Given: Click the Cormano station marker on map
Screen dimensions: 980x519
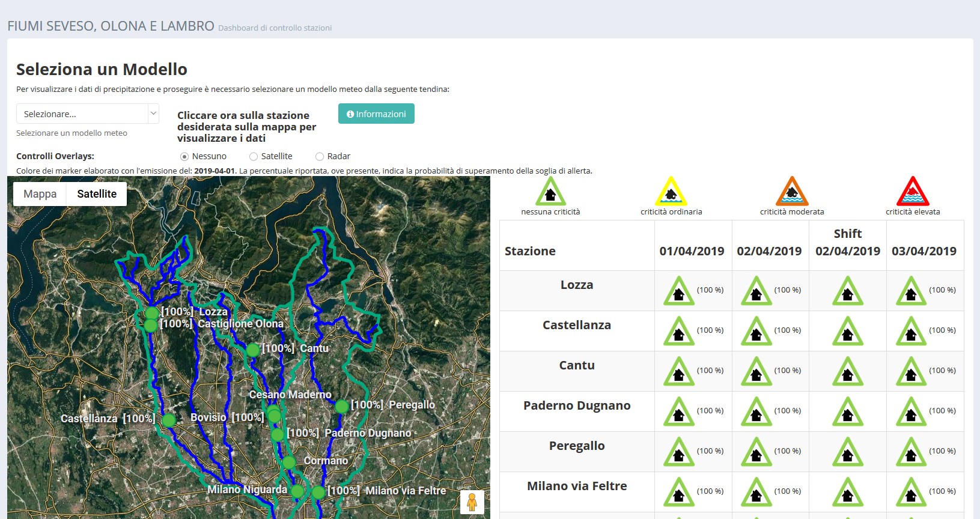Looking at the screenshot, I should tap(289, 462).
